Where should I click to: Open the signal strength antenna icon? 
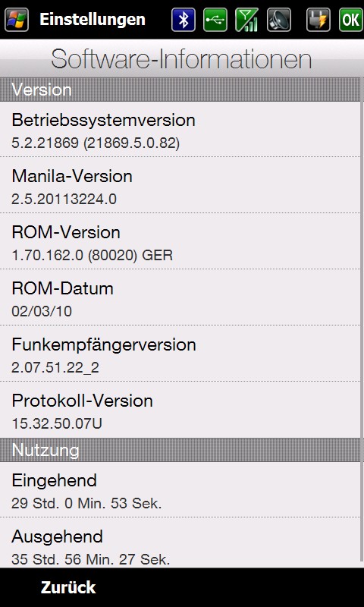pyautogui.click(x=247, y=20)
